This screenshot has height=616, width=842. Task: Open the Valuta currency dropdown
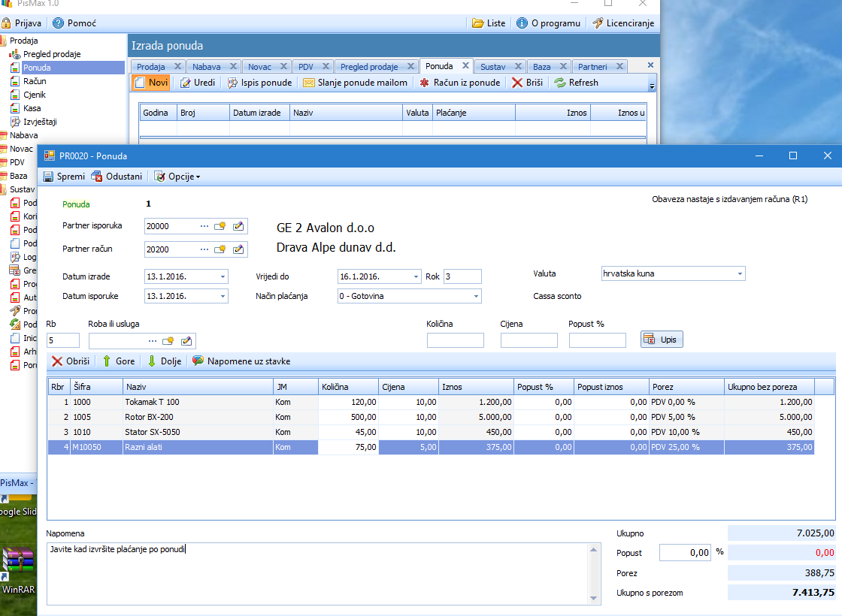point(740,273)
